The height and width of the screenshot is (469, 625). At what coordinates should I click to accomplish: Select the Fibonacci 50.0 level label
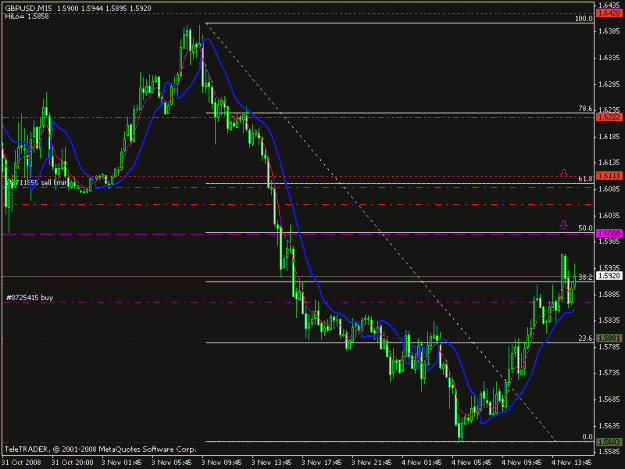(x=585, y=228)
